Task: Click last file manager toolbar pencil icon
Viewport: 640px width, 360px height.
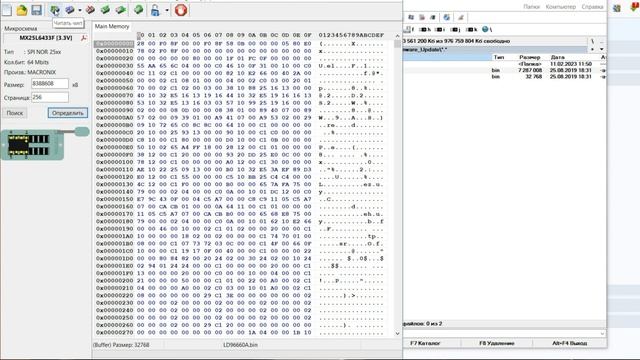Action: 461,17
